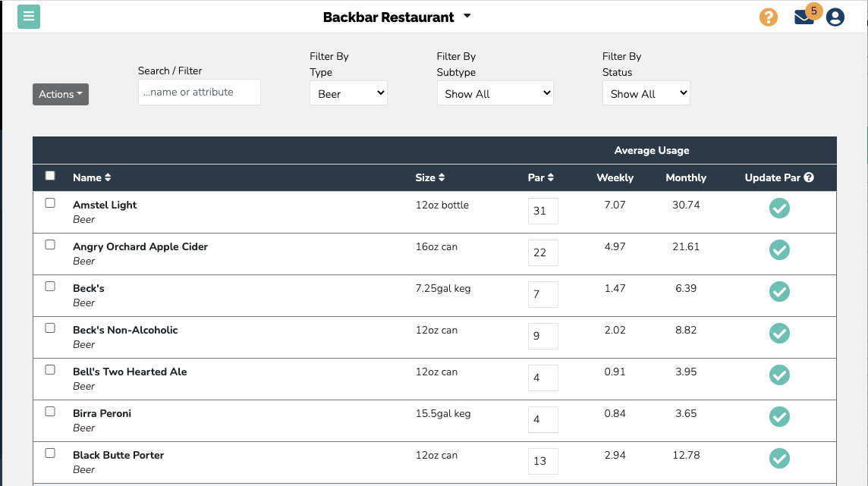Open the user profile icon

pos(835,17)
